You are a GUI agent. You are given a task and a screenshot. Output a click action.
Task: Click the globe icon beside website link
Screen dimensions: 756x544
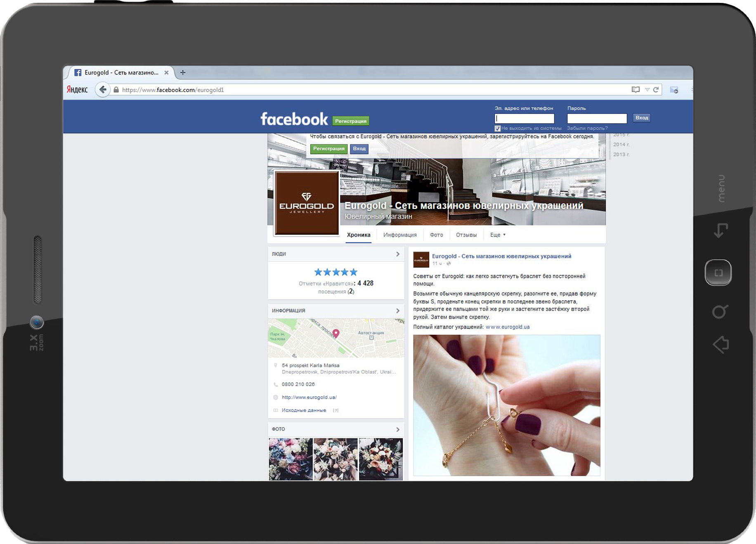276,397
